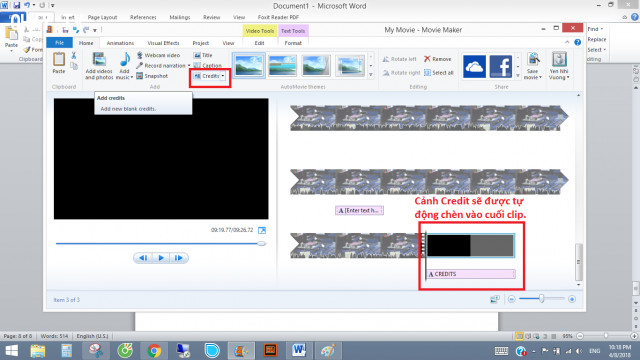Click Save movie icon
The image size is (640, 360).
pos(533,60)
